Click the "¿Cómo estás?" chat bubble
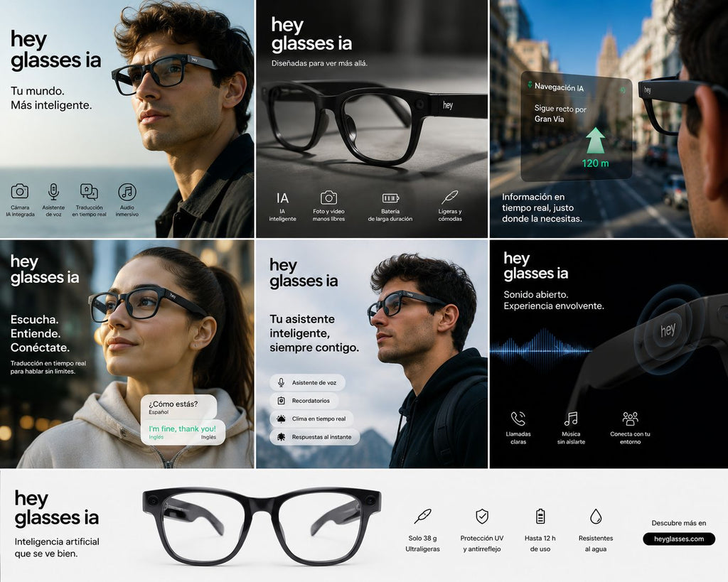Viewport: 728px width, 582px height. point(178,407)
